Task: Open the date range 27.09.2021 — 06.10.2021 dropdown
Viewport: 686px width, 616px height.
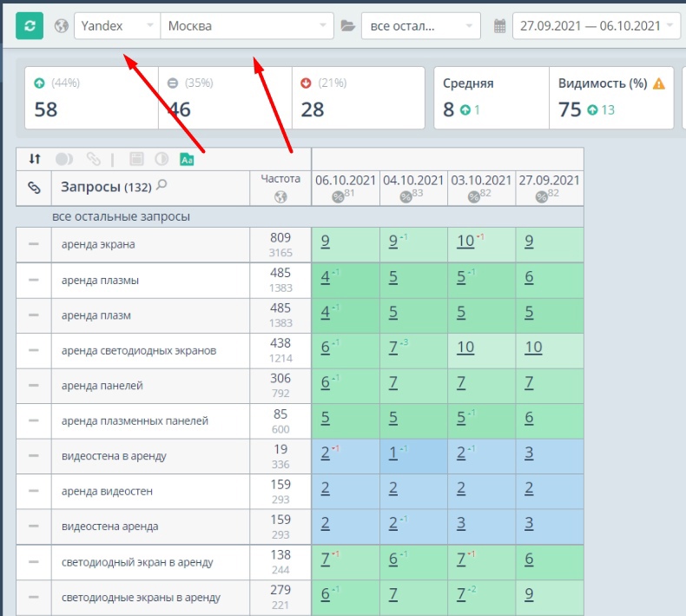Action: click(597, 26)
